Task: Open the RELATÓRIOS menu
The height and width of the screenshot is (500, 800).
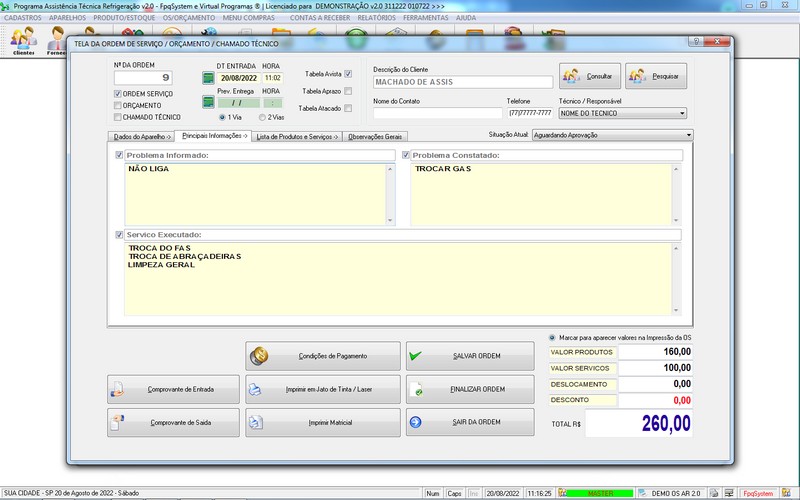Action: pyautogui.click(x=375, y=18)
